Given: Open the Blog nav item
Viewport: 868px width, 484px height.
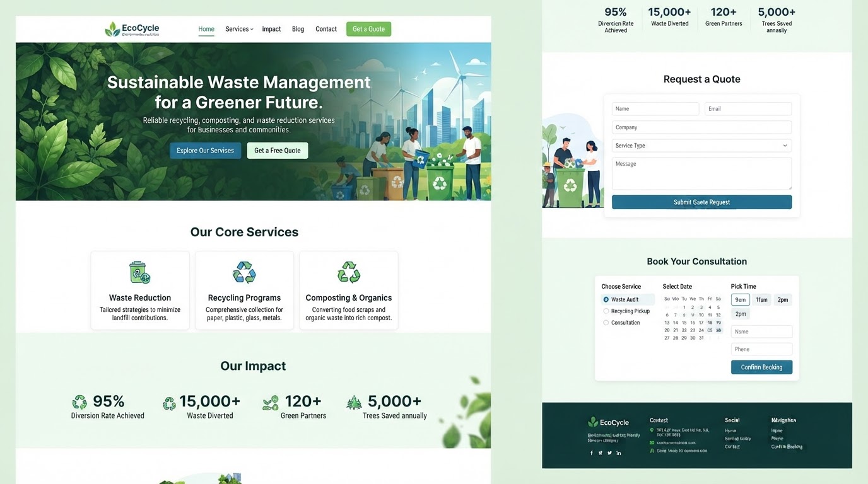Looking at the screenshot, I should pyautogui.click(x=298, y=29).
